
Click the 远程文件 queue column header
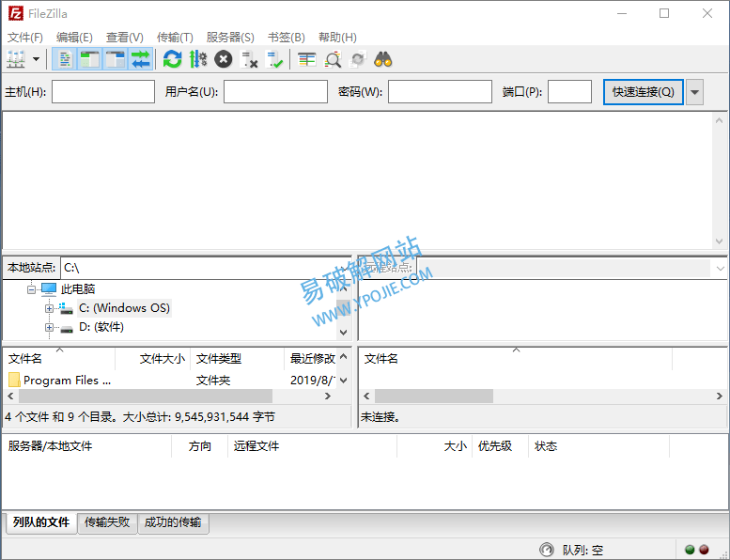(312, 446)
